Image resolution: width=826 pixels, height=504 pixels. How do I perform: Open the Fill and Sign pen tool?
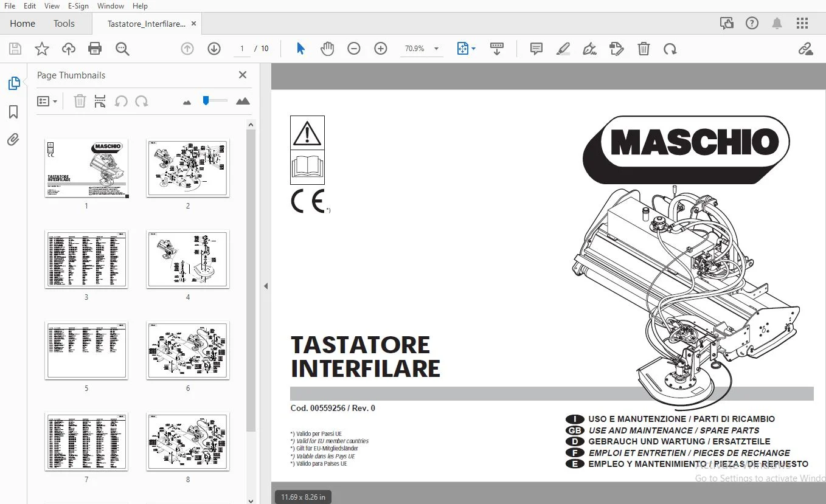589,49
